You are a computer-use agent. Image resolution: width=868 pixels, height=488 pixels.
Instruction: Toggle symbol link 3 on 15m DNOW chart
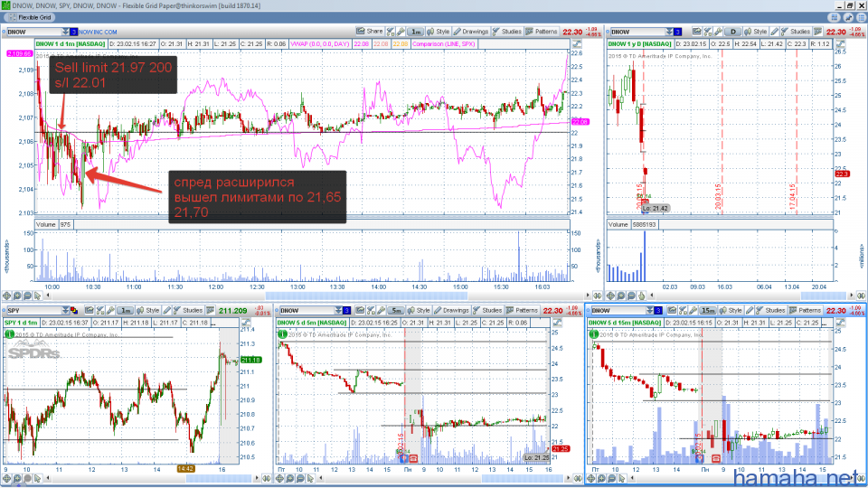coord(658,310)
